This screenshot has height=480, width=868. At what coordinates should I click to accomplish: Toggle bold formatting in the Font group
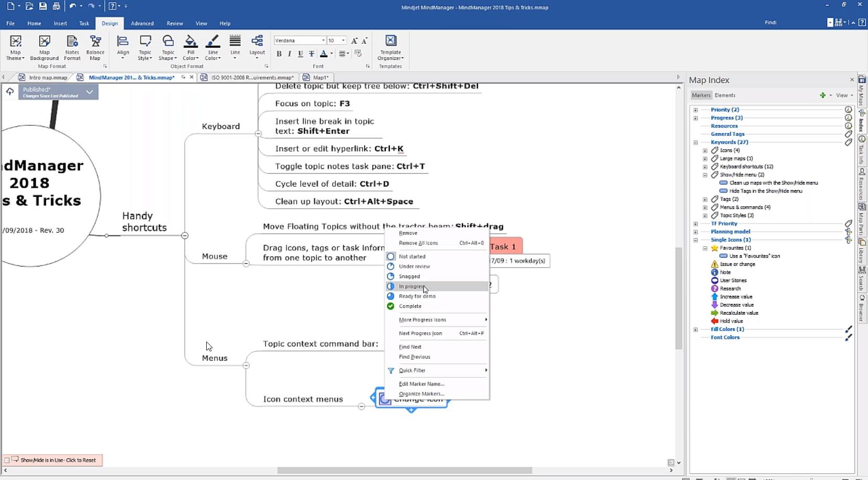pyautogui.click(x=279, y=54)
